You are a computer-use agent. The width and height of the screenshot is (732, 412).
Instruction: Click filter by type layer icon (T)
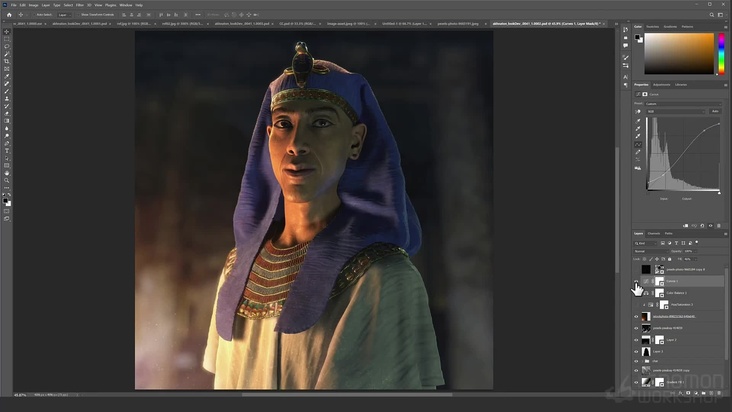(676, 243)
